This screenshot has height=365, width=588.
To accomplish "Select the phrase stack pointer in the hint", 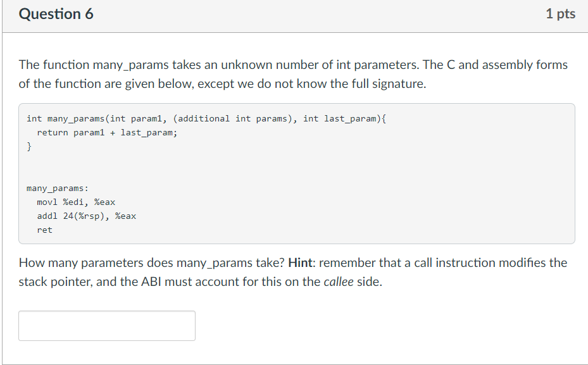I will pyautogui.click(x=55, y=281).
